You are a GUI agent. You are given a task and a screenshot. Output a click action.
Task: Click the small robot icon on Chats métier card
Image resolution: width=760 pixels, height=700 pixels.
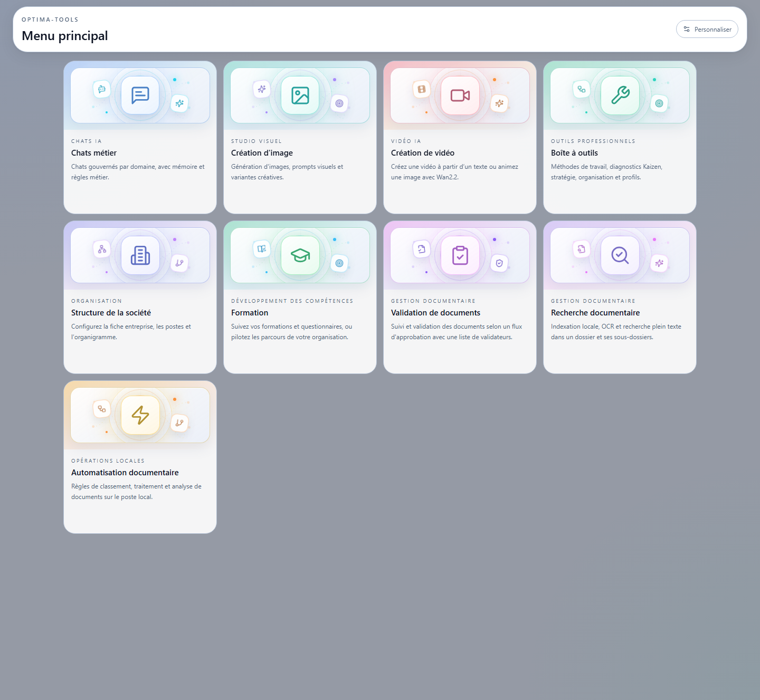point(101,89)
